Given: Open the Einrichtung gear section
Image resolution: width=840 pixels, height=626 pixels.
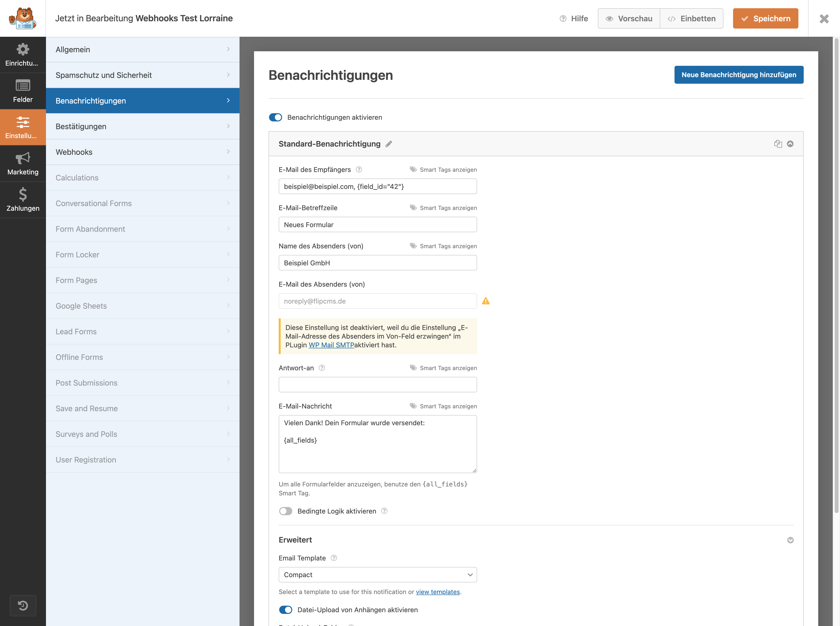Looking at the screenshot, I should [23, 55].
